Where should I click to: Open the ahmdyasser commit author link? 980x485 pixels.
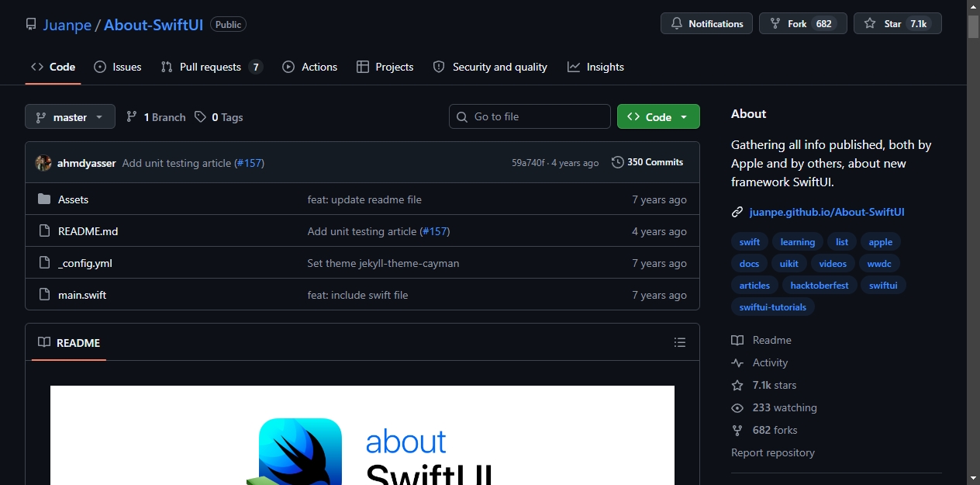tap(86, 163)
